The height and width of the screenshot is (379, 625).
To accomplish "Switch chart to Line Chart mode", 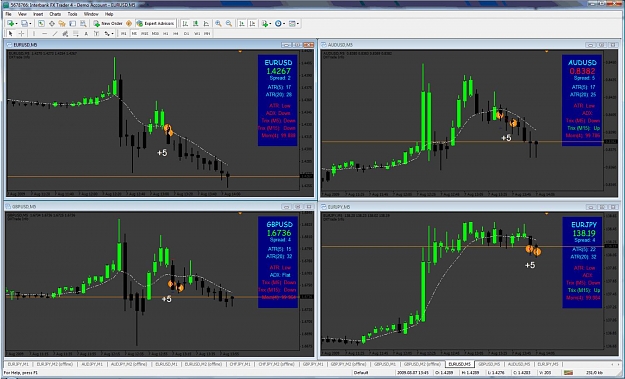I will 206,24.
